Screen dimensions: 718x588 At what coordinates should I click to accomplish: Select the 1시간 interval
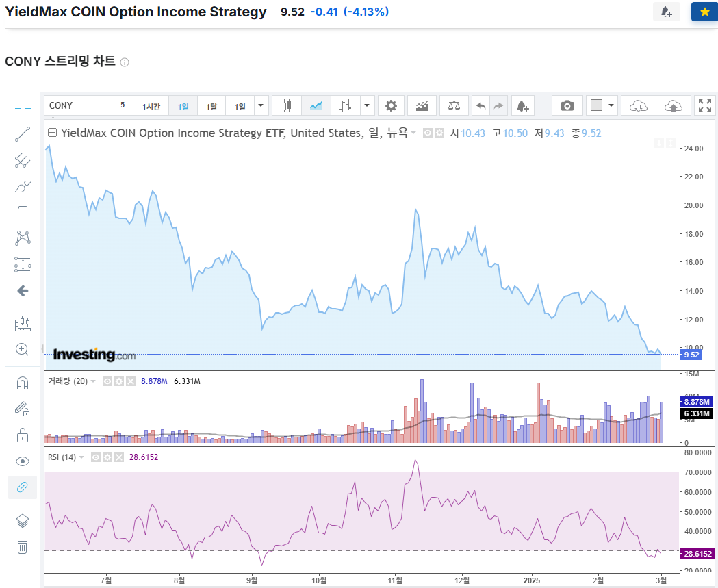click(151, 106)
